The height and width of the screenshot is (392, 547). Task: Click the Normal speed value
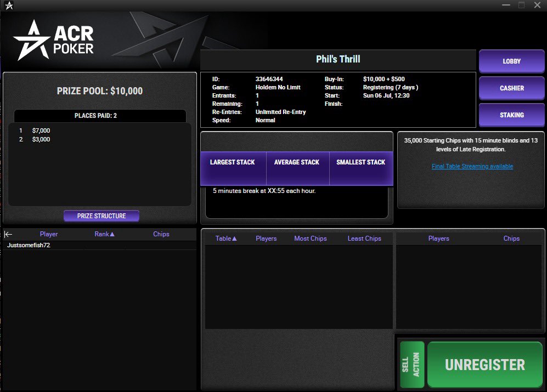pos(265,120)
